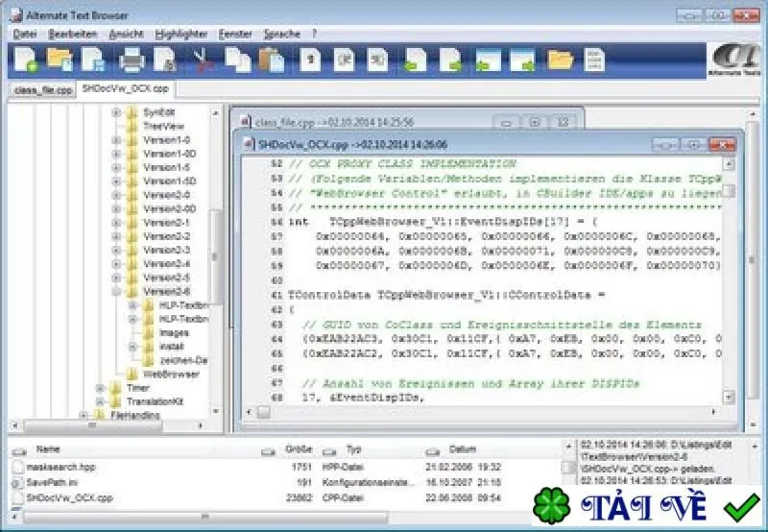Switch to next window via window-right-arrow icon
The height and width of the screenshot is (532, 768).
[x=522, y=60]
